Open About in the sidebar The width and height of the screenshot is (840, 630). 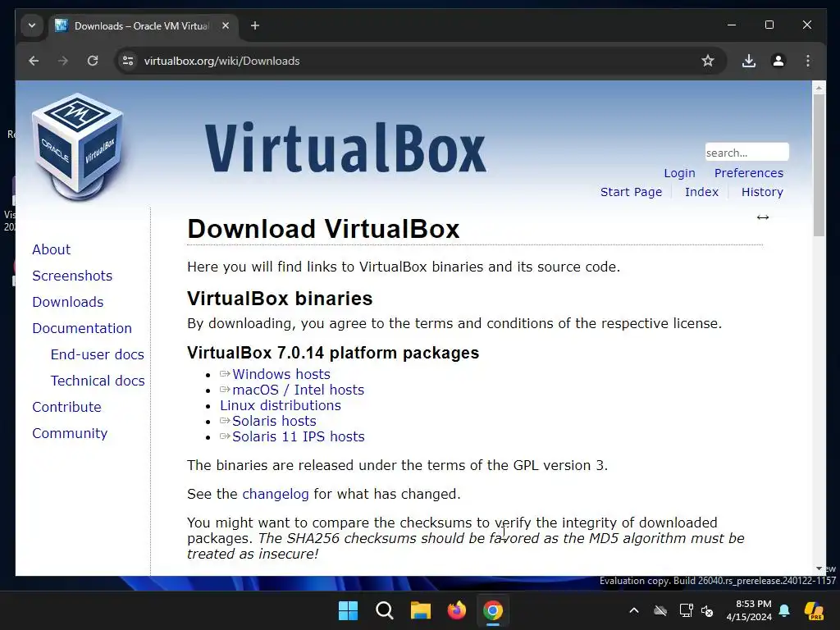tap(52, 249)
